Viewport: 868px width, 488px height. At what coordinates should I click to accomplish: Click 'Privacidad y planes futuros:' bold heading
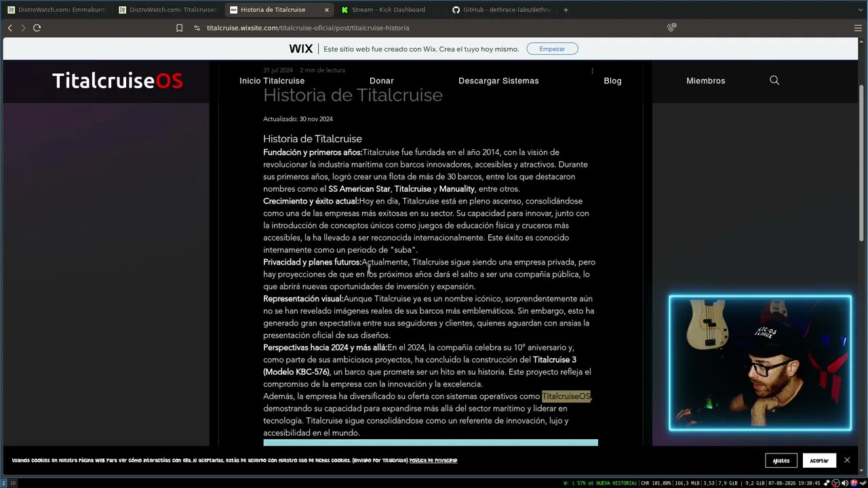pos(313,262)
